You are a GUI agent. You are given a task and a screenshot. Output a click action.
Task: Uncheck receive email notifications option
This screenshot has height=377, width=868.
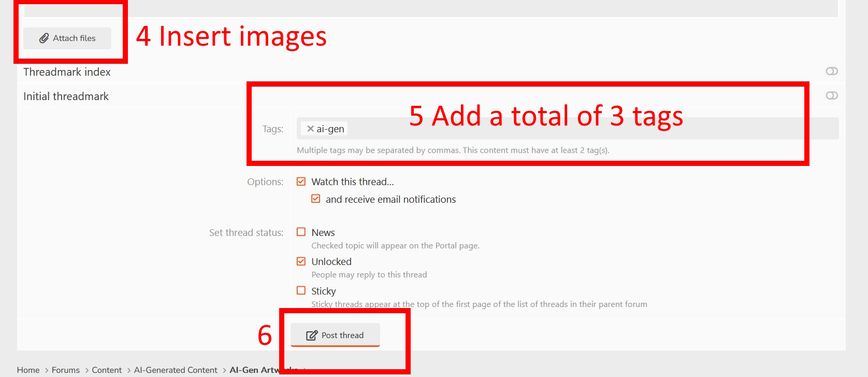click(315, 199)
